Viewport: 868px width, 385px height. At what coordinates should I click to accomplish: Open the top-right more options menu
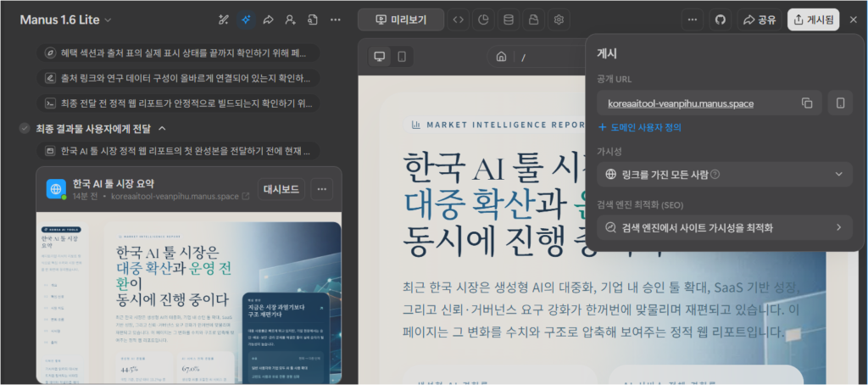tap(692, 20)
